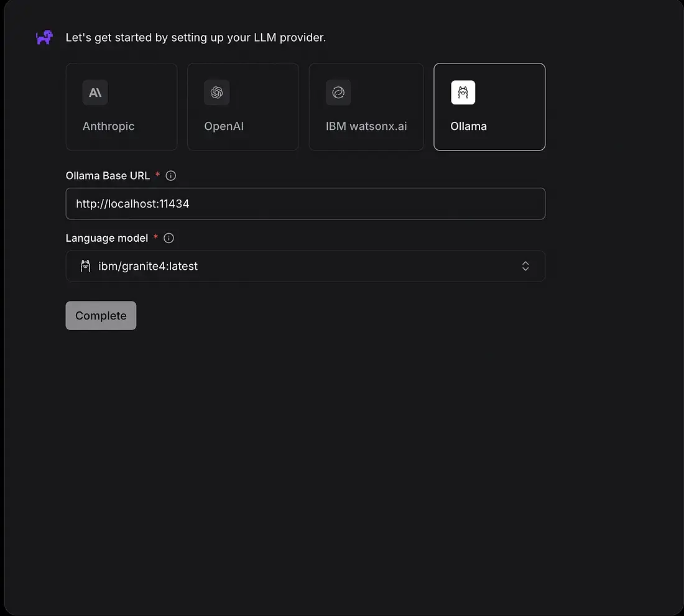Open info tooltip beside Ollama Base URL

171,176
